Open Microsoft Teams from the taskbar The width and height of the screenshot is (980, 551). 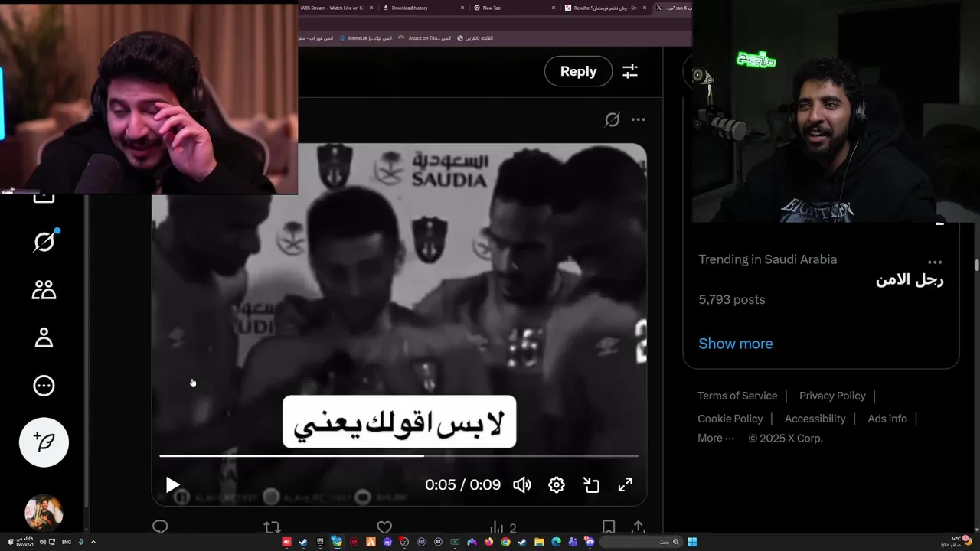click(573, 542)
